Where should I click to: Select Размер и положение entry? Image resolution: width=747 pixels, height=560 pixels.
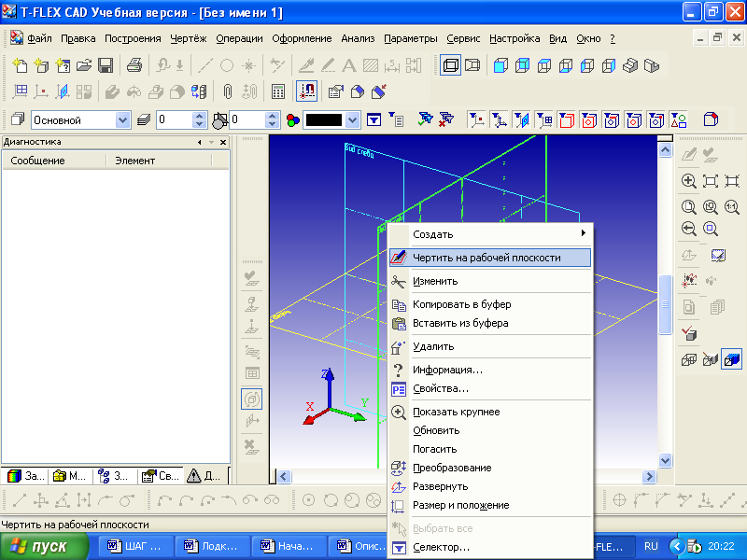coord(490,505)
